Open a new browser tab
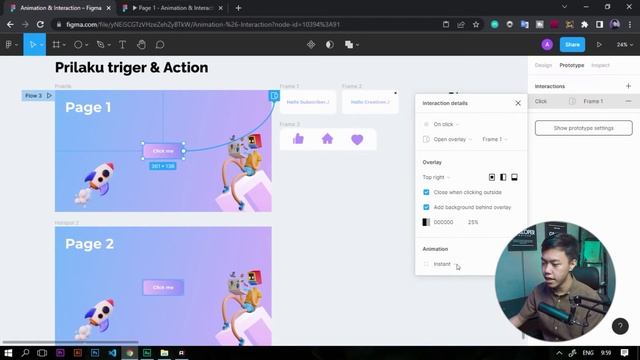The width and height of the screenshot is (640, 360). click(238, 8)
